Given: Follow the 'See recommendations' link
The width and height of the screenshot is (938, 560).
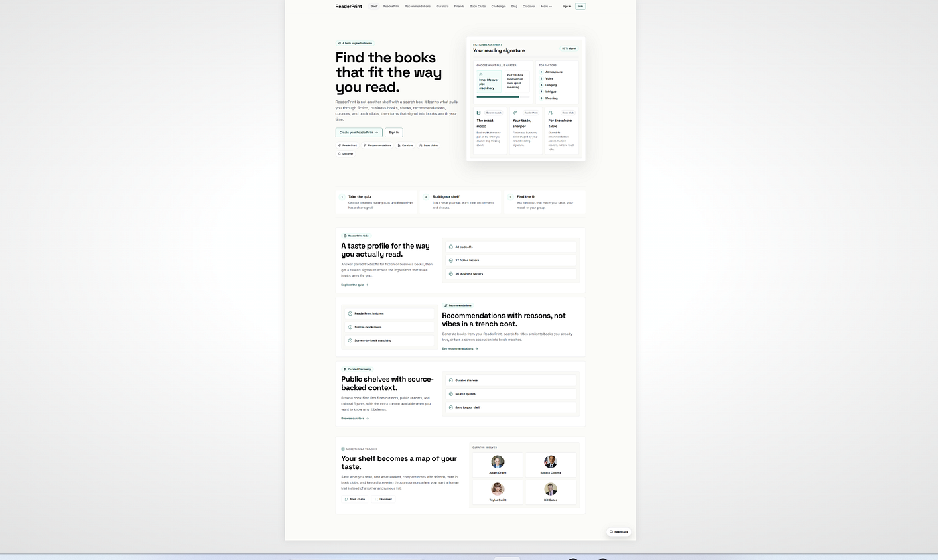Looking at the screenshot, I should pos(460,348).
